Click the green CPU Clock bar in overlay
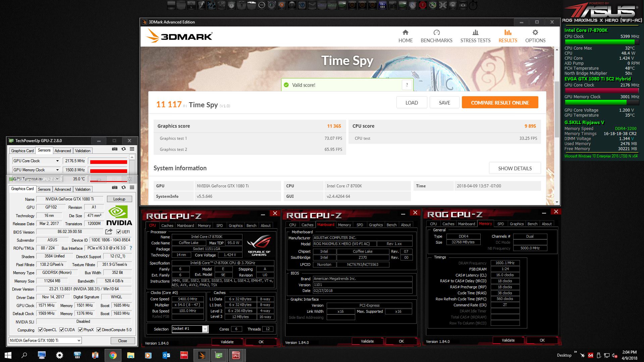 (x=602, y=42)
